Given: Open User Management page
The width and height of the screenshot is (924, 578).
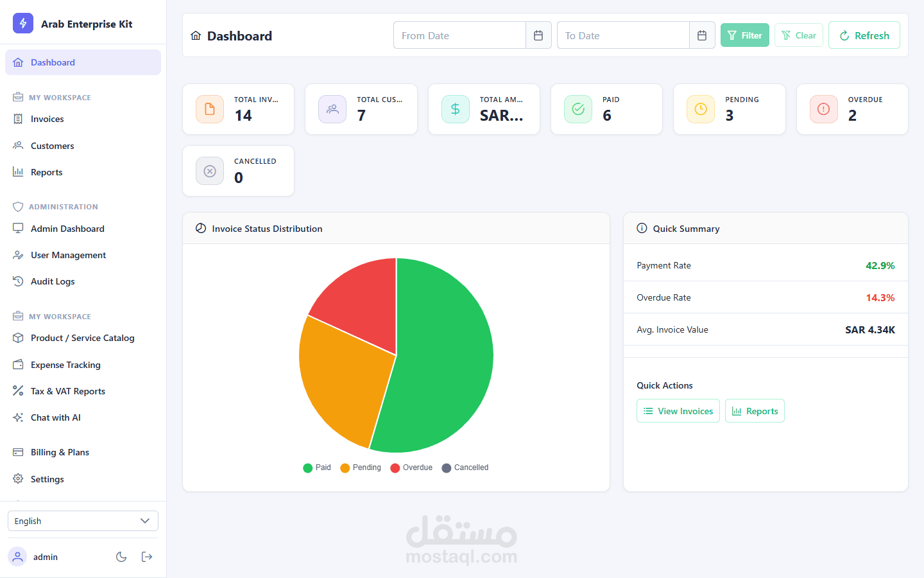Looking at the screenshot, I should coord(83,255).
